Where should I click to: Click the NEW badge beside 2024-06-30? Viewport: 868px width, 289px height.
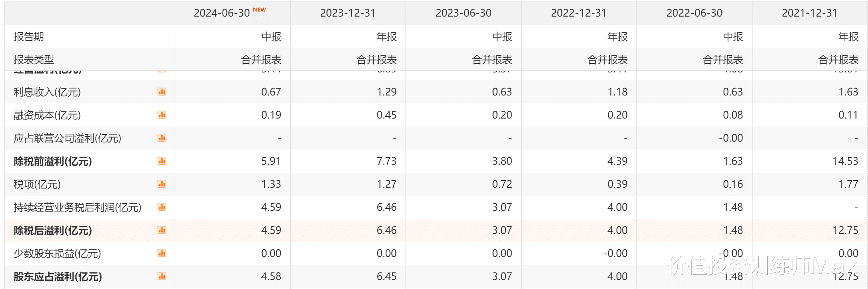pyautogui.click(x=259, y=10)
